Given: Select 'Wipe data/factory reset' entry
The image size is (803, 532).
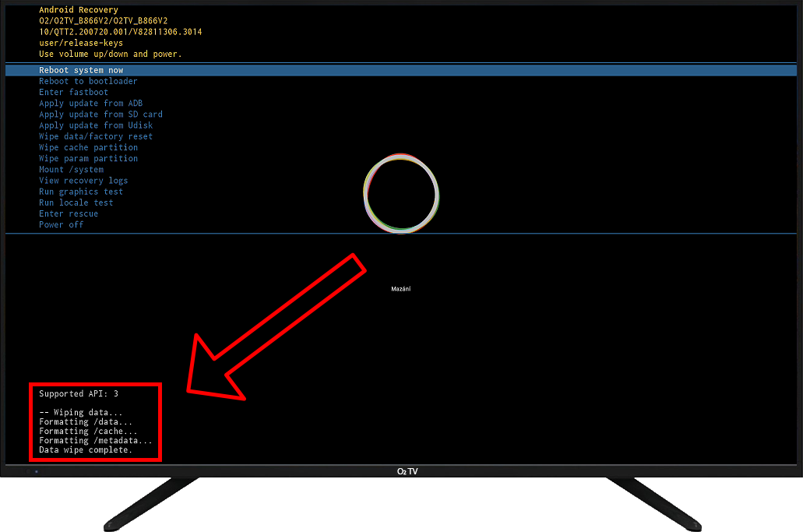Looking at the screenshot, I should tap(96, 136).
